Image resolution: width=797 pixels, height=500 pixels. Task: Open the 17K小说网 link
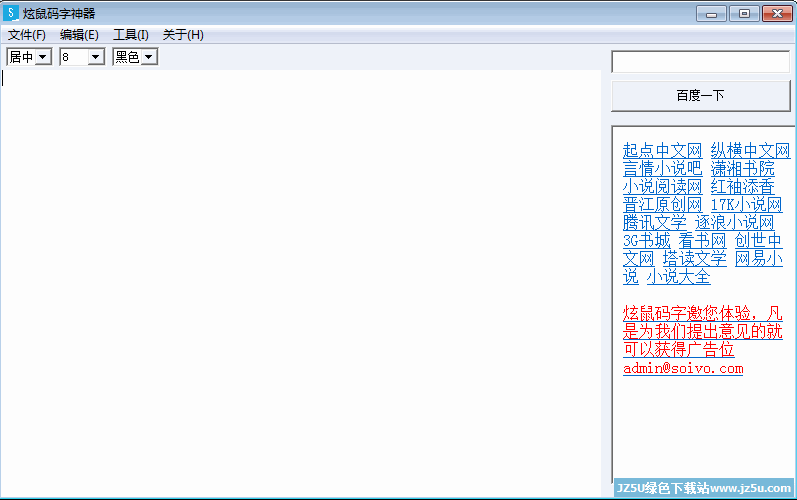click(746, 204)
